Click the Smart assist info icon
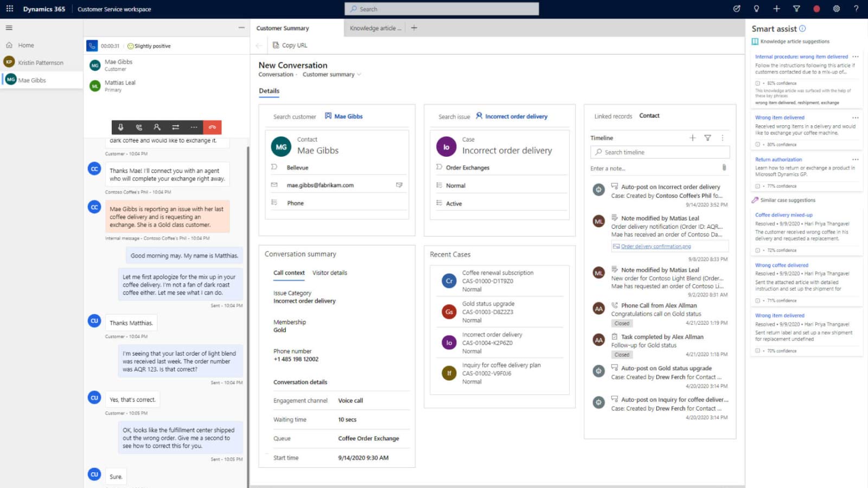 coord(802,29)
